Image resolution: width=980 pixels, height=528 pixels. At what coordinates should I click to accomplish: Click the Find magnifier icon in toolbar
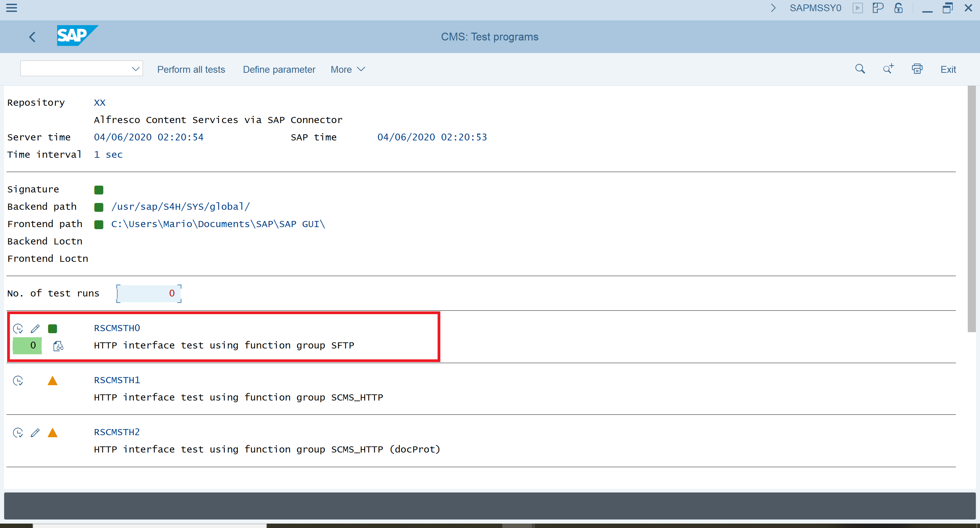coord(860,69)
